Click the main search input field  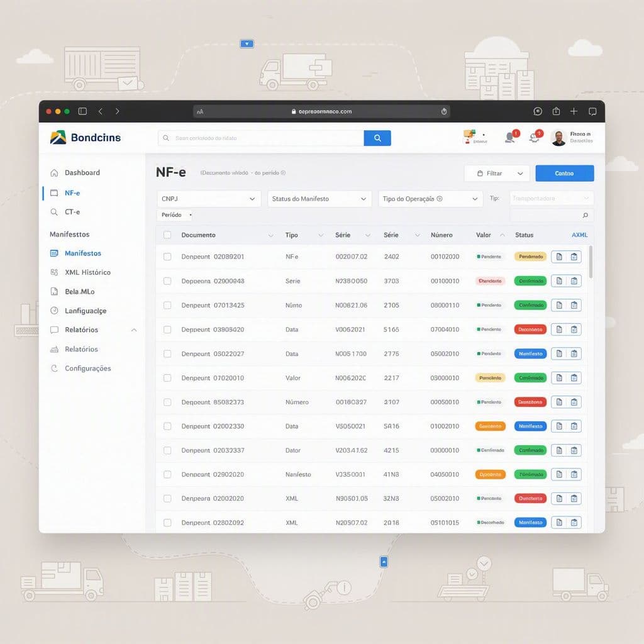(x=261, y=138)
